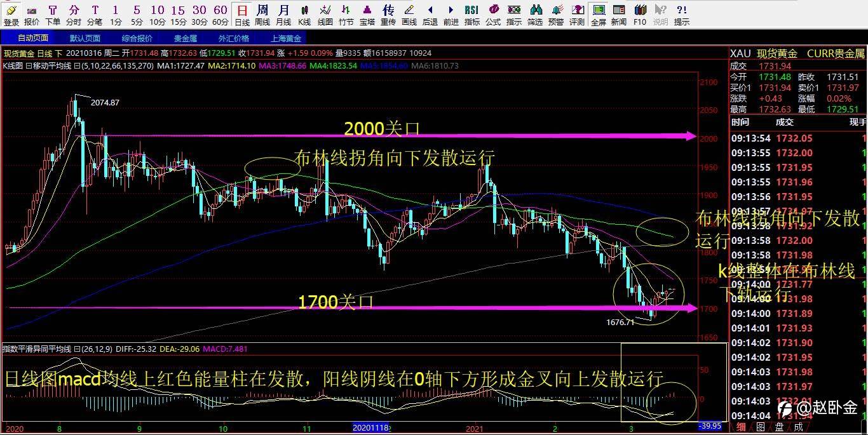Click the MACD:7.481 value

pyautogui.click(x=225, y=349)
